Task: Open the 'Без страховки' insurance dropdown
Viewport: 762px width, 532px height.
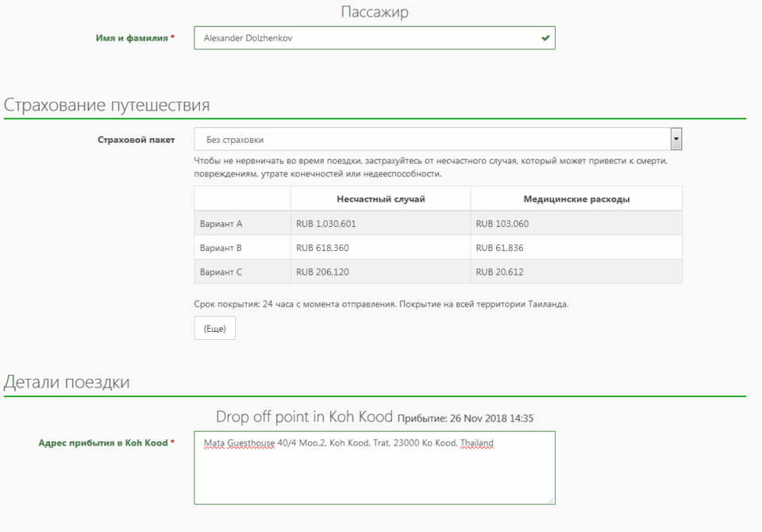Action: click(437, 139)
